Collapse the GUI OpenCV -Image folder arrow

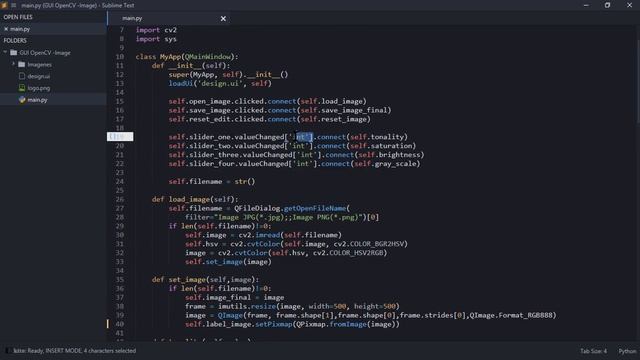click(x=5, y=53)
